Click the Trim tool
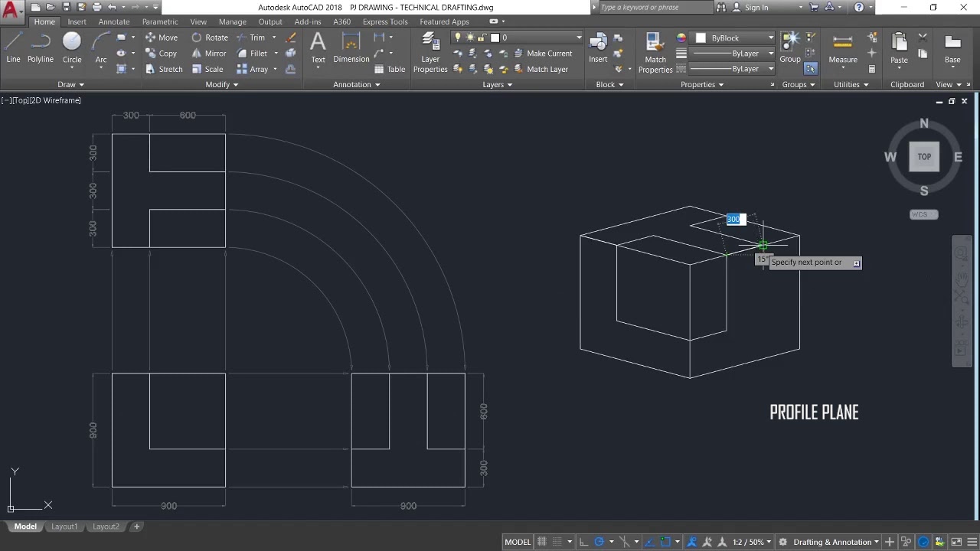The height and width of the screenshot is (551, 980). pyautogui.click(x=251, y=37)
